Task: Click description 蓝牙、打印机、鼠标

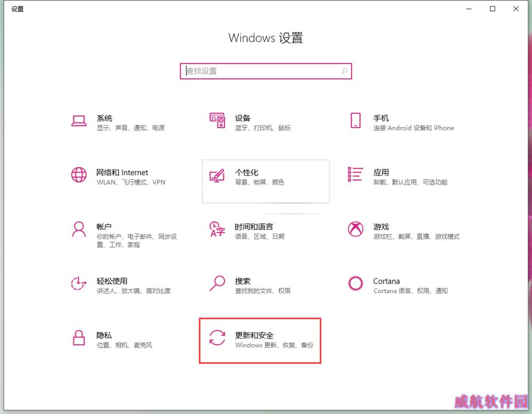Action: pos(263,128)
